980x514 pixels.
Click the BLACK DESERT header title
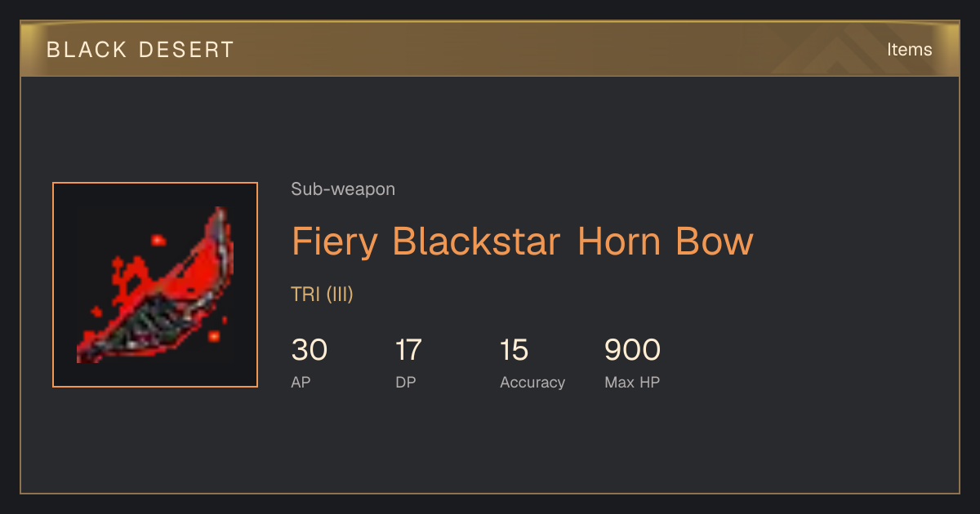pyautogui.click(x=140, y=50)
